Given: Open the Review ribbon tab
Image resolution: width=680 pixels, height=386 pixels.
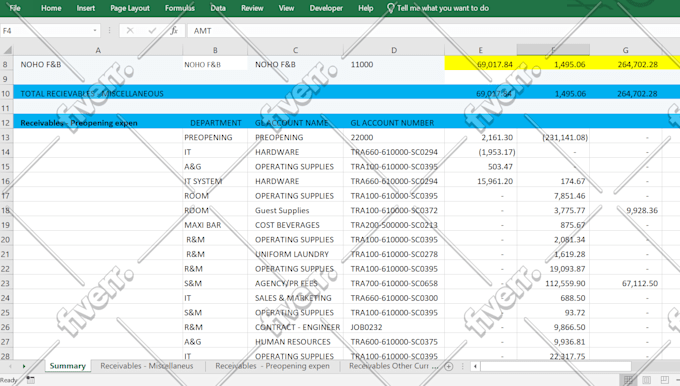Looking at the screenshot, I should coord(252,8).
